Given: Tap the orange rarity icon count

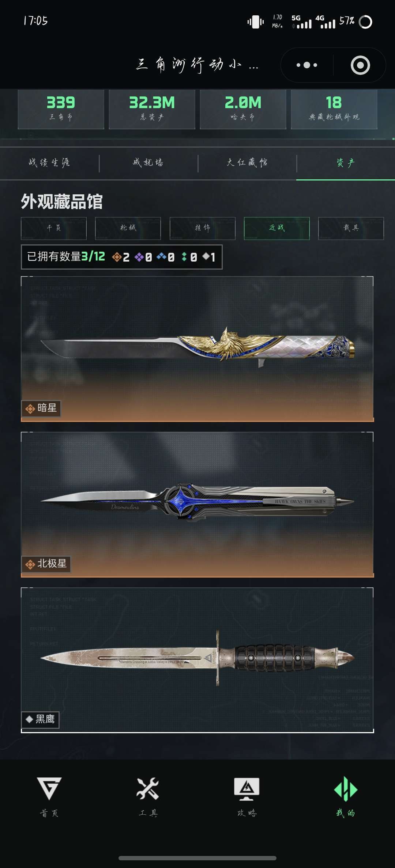Looking at the screenshot, I should (121, 257).
